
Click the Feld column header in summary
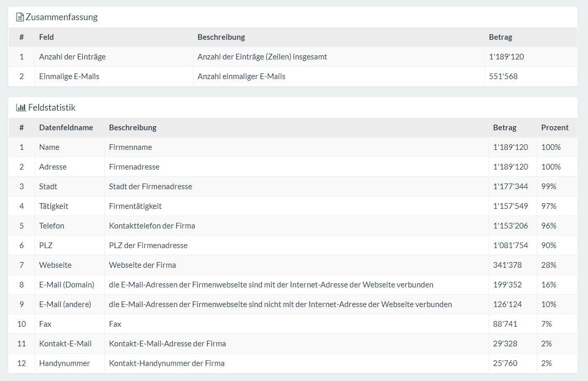click(x=47, y=37)
